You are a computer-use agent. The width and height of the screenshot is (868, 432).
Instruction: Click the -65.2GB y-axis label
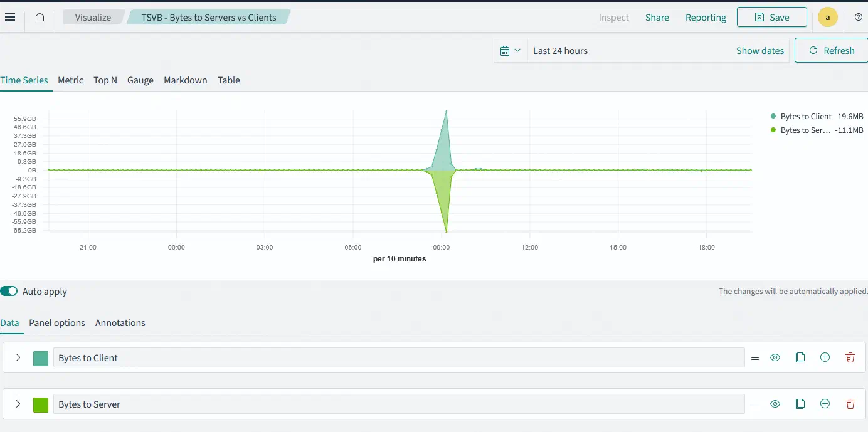click(x=24, y=230)
